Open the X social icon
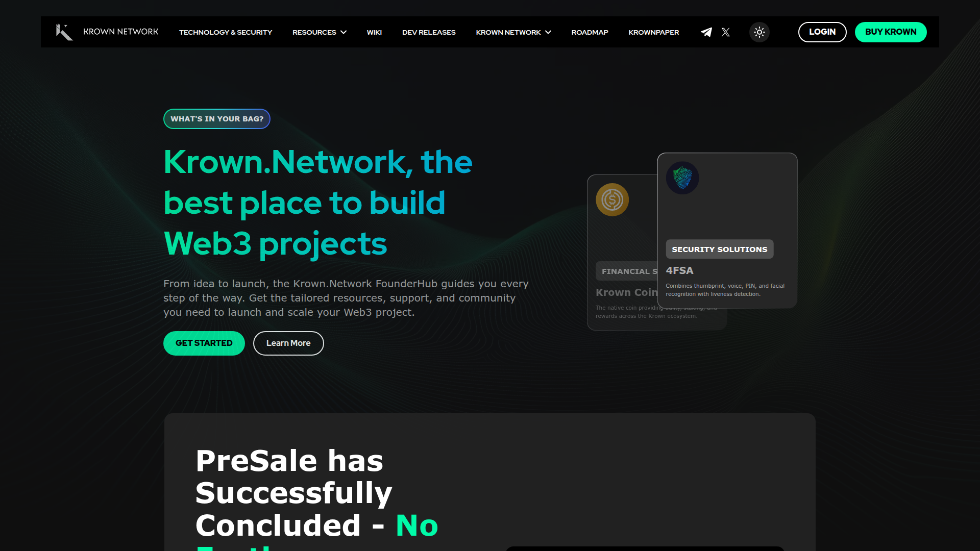980x551 pixels. click(725, 32)
